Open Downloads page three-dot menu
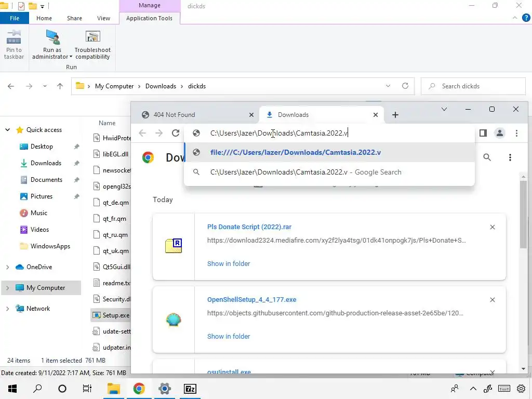This screenshot has width=532, height=399. pos(510,157)
